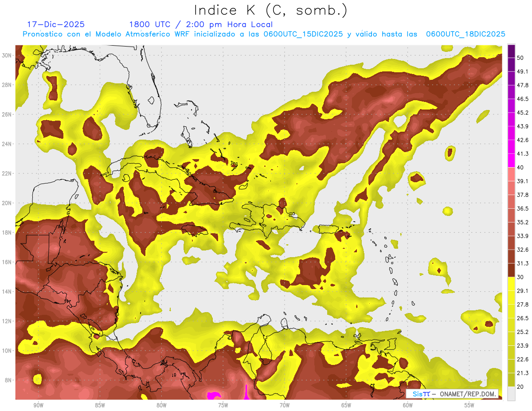Click the '37.8' color scale label
Viewport: 532px width, 411px height.
coord(523,195)
